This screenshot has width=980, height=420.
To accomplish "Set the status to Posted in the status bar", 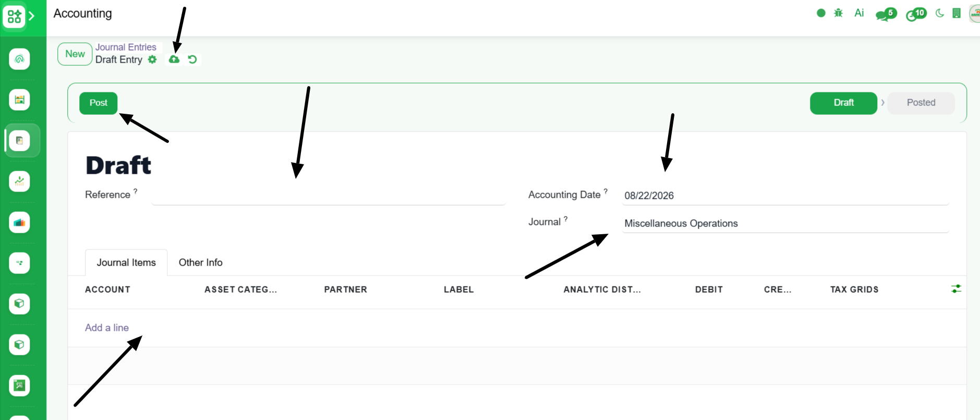I will [x=921, y=103].
